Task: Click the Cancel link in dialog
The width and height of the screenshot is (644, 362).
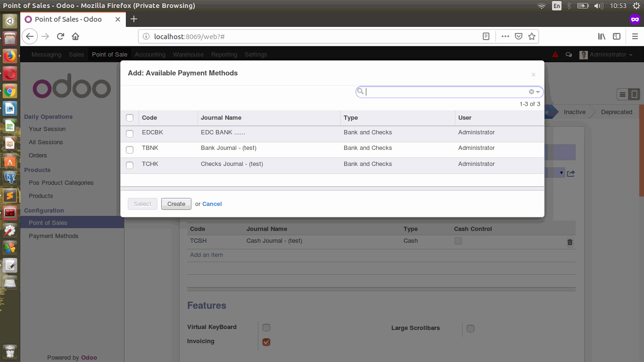Action: pos(212,204)
